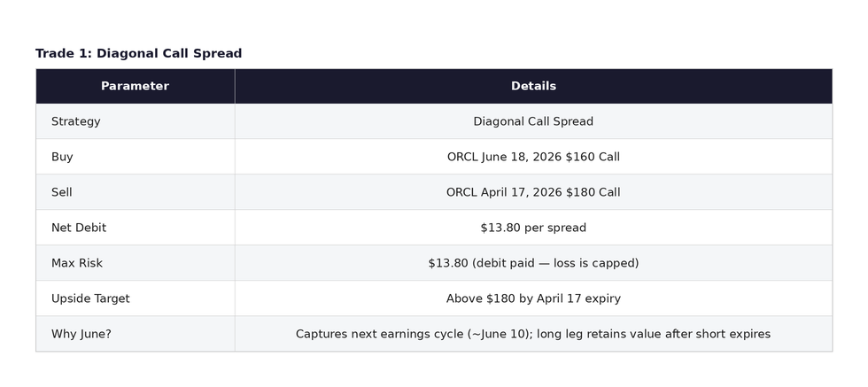Click the '$13.80 per spread' cell

(533, 228)
